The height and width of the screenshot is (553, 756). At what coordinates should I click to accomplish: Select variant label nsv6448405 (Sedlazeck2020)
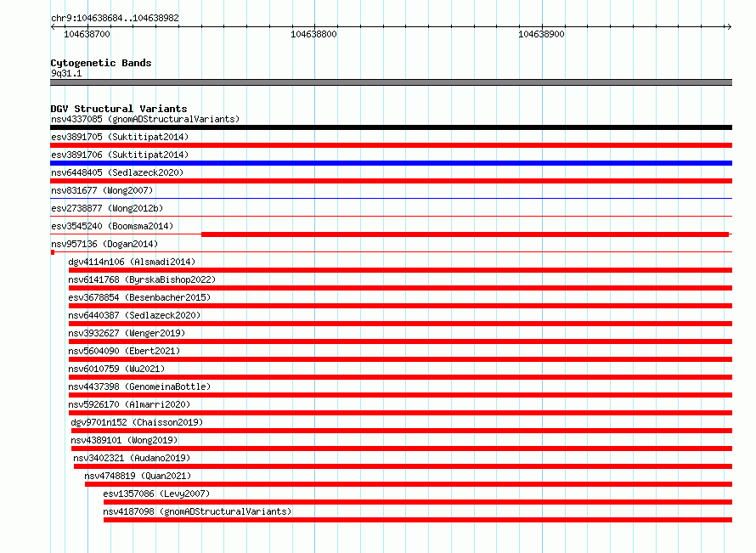pyautogui.click(x=117, y=172)
